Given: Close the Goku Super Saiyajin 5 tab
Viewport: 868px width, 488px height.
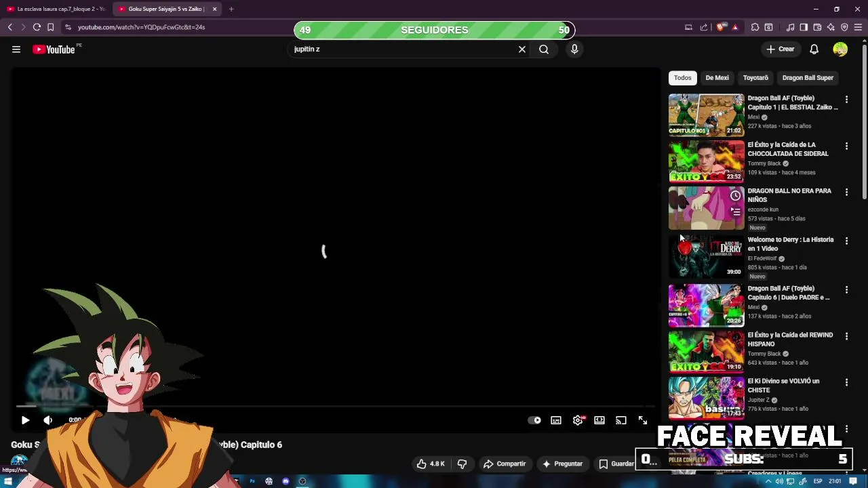Looking at the screenshot, I should click(214, 9).
